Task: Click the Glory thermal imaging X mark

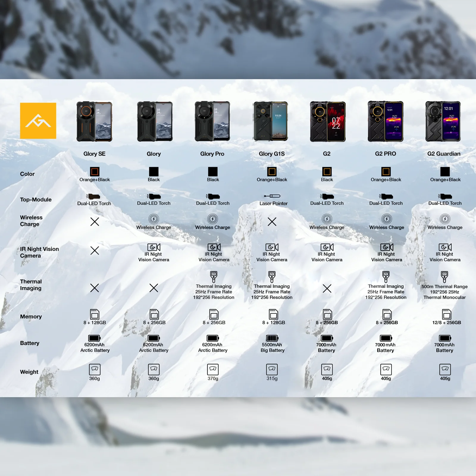Action: [154, 288]
